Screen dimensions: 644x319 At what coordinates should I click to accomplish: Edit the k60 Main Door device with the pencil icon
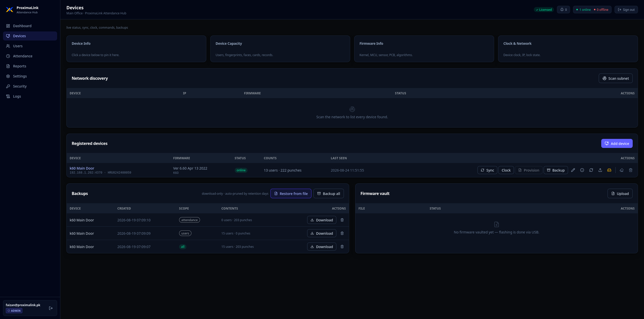pyautogui.click(x=573, y=170)
